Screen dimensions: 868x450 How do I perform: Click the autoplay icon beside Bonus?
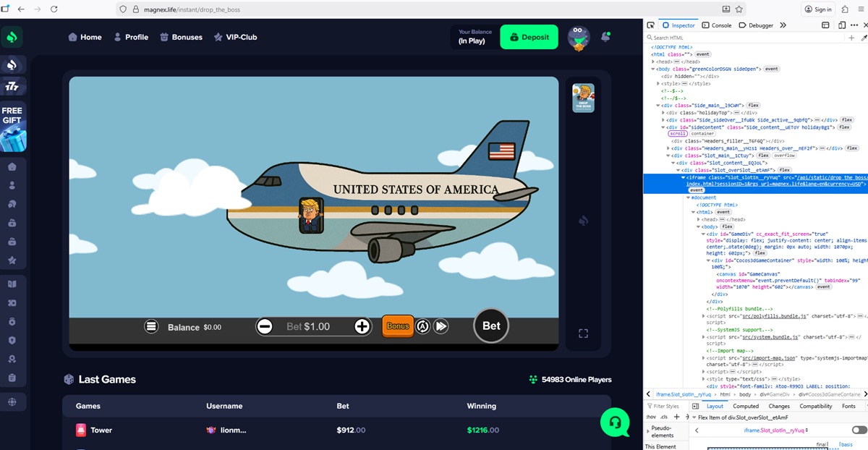tap(422, 326)
